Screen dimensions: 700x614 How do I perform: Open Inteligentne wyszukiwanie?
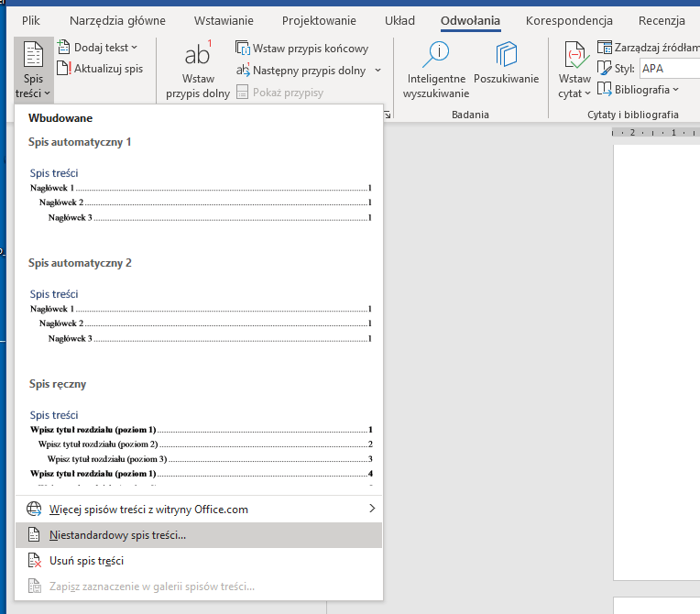click(x=435, y=57)
